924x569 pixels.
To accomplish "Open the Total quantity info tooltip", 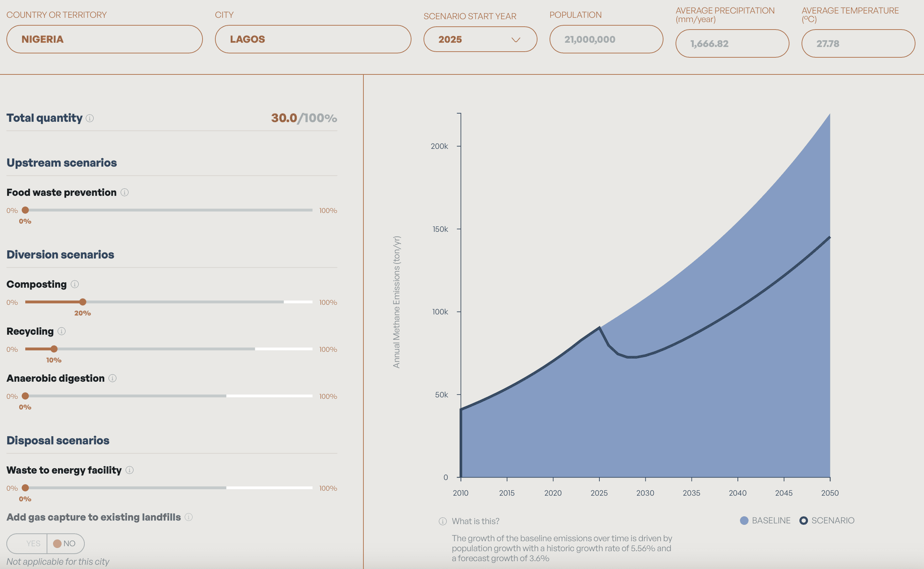I will 90,118.
